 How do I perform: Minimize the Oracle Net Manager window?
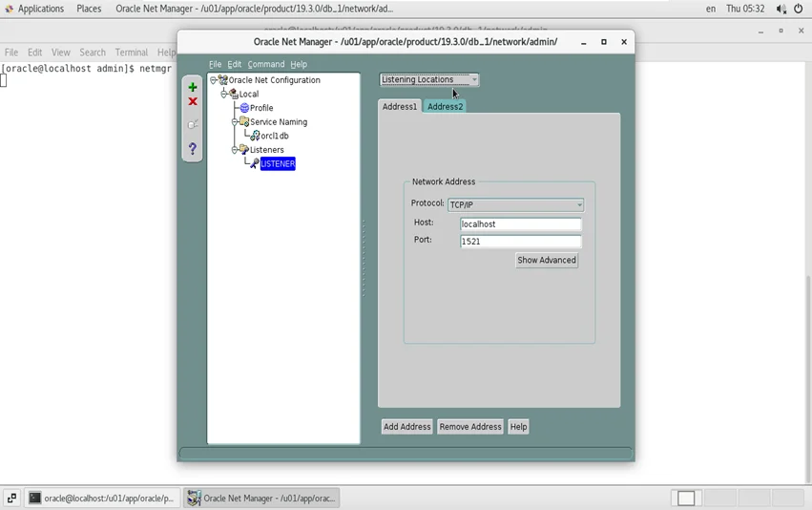coord(584,42)
